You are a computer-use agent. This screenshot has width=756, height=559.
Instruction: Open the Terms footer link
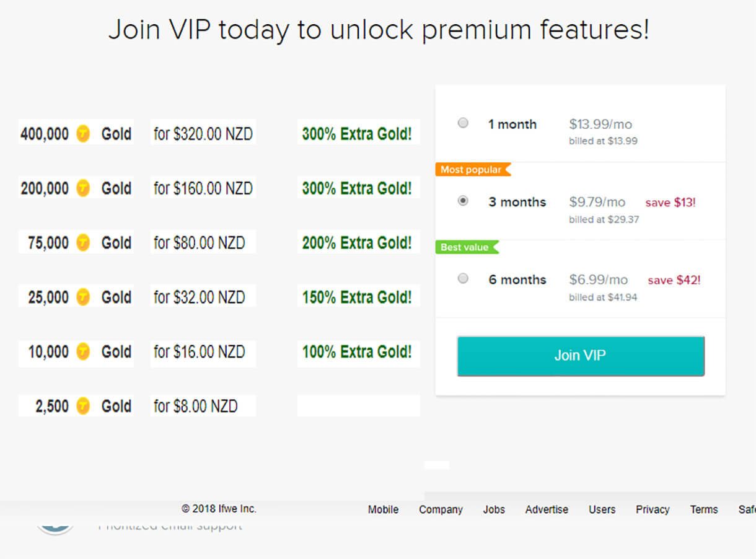(x=704, y=509)
